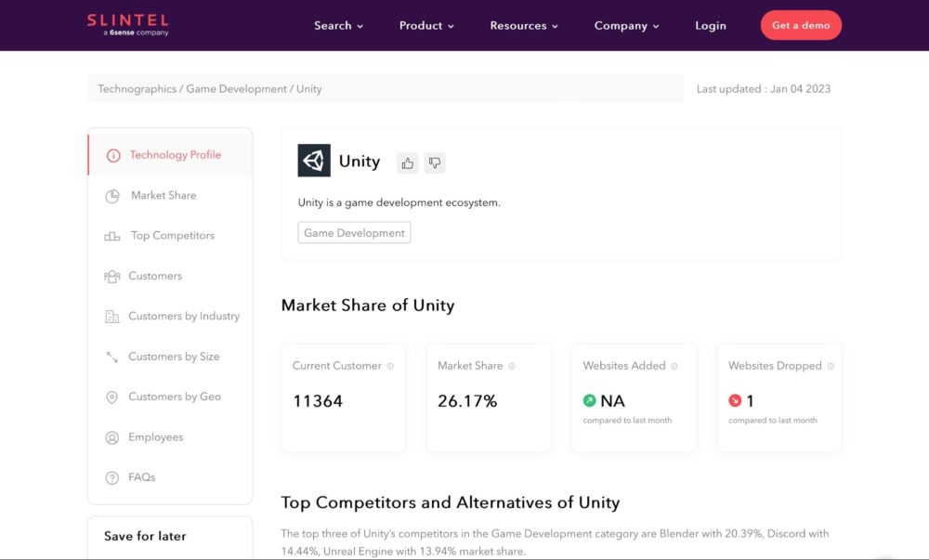Select the Market Share pie chart icon
The width and height of the screenshot is (929, 560).
pos(111,195)
